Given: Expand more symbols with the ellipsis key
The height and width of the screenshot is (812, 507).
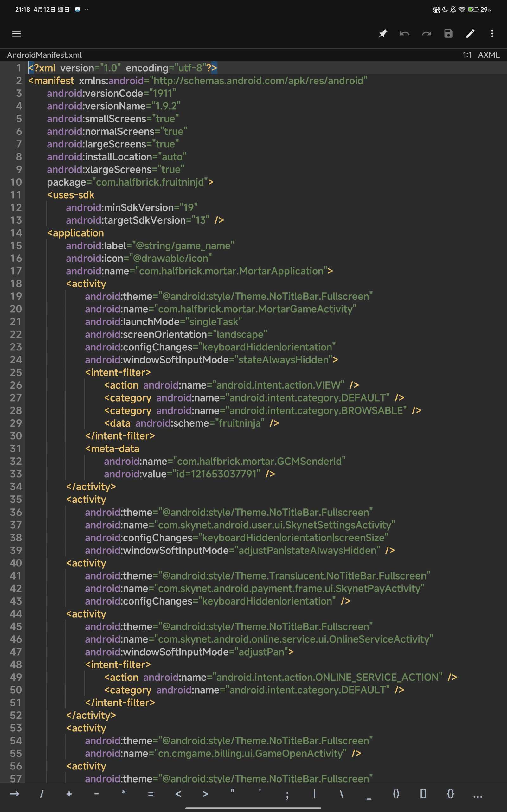Looking at the screenshot, I should tap(478, 794).
